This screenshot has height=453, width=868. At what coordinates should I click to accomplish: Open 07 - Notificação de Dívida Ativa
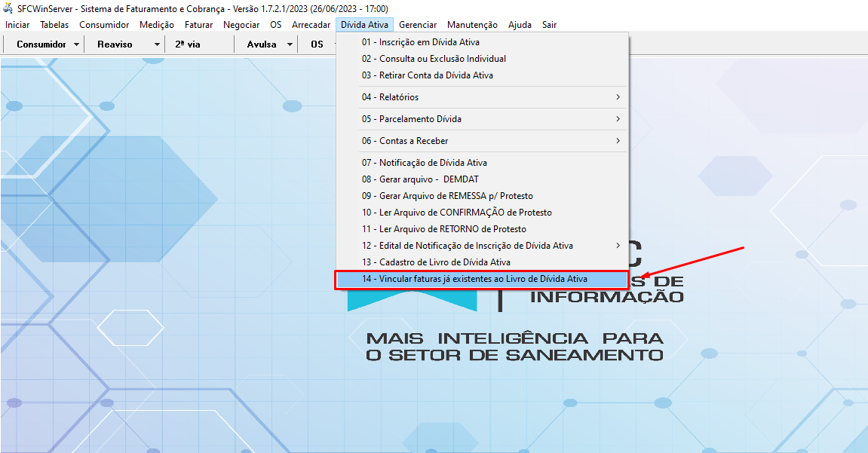(x=424, y=163)
